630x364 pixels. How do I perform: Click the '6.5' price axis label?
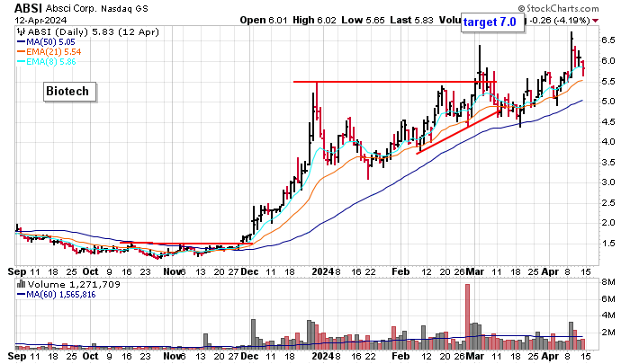(607, 40)
